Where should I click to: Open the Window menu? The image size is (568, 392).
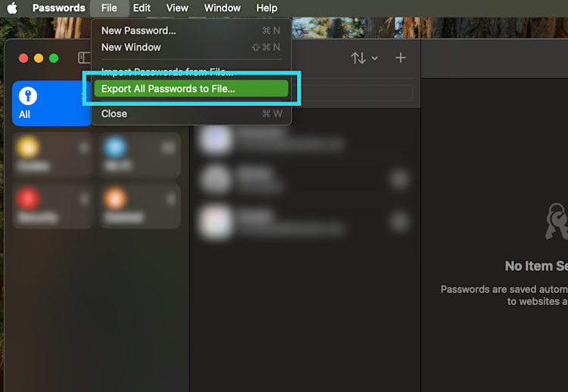coord(222,8)
